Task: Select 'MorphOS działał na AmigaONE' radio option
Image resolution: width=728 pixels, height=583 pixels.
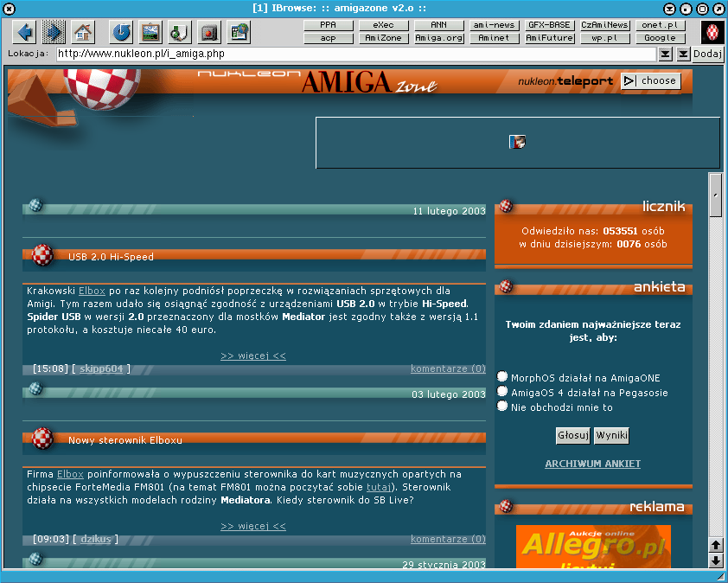Action: [501, 375]
